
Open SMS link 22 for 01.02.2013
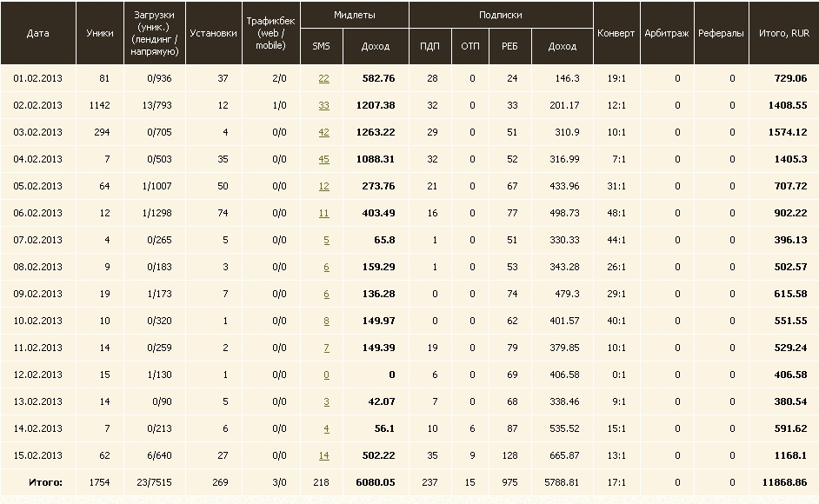click(x=323, y=78)
